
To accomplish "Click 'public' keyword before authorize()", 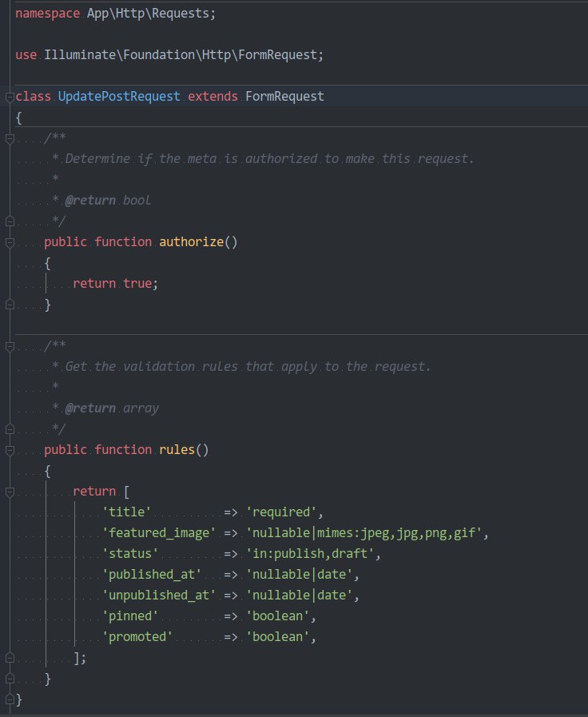I will click(x=66, y=242).
